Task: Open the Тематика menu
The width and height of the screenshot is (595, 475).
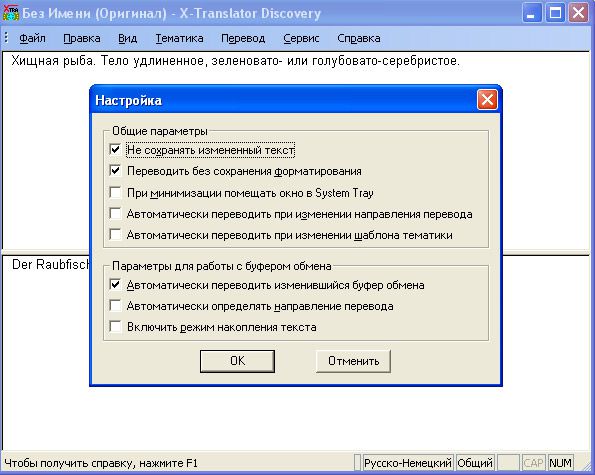Action: [179, 38]
